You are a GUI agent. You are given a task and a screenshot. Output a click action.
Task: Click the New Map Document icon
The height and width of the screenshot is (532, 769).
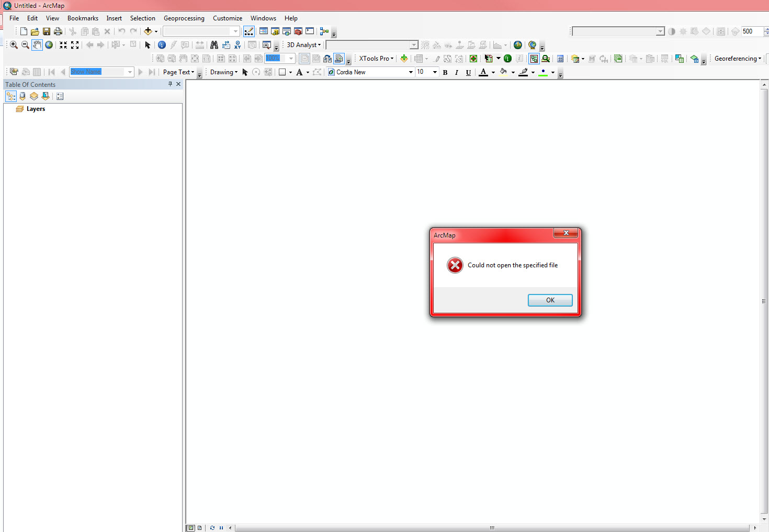coord(24,31)
